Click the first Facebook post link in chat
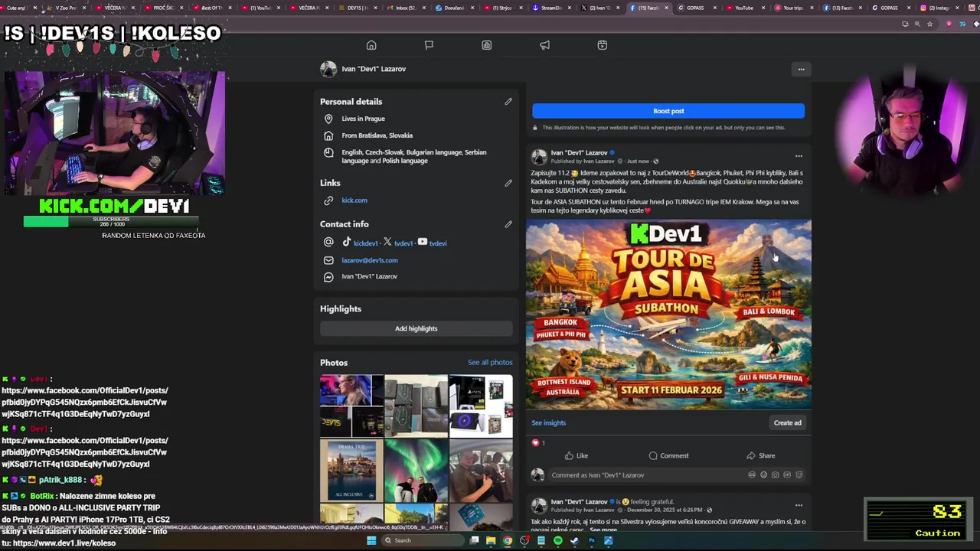This screenshot has height=551, width=980. [x=84, y=402]
